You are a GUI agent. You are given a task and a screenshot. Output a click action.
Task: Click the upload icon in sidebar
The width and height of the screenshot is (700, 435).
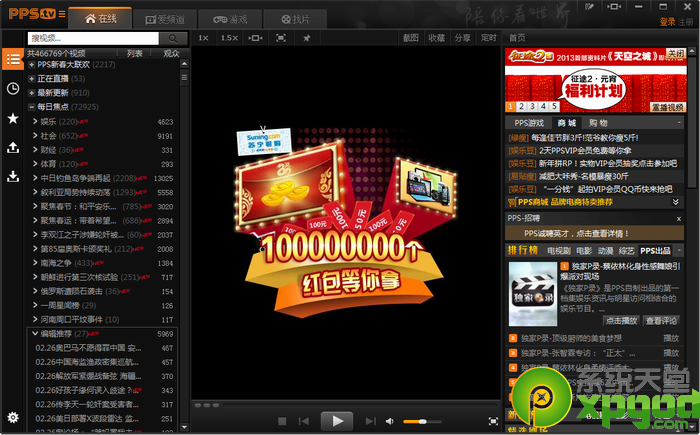click(13, 147)
